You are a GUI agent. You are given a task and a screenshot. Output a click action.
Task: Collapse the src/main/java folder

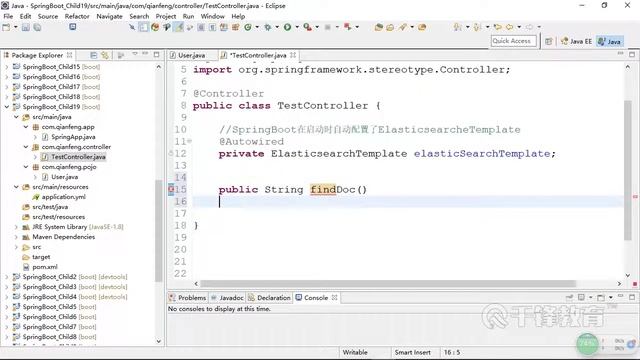(16, 117)
